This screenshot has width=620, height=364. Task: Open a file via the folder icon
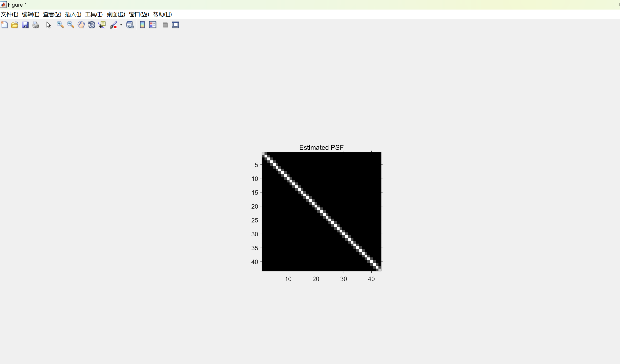pyautogui.click(x=15, y=25)
